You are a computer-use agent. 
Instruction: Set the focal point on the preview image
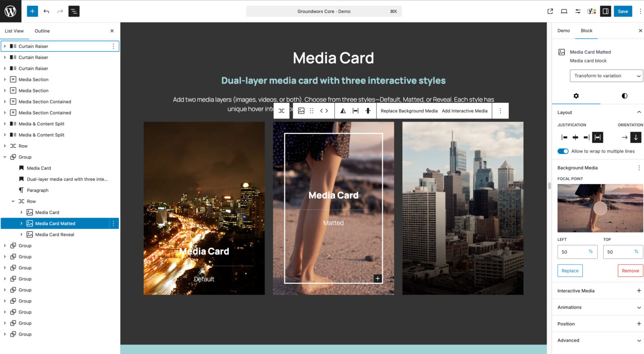[x=600, y=208]
